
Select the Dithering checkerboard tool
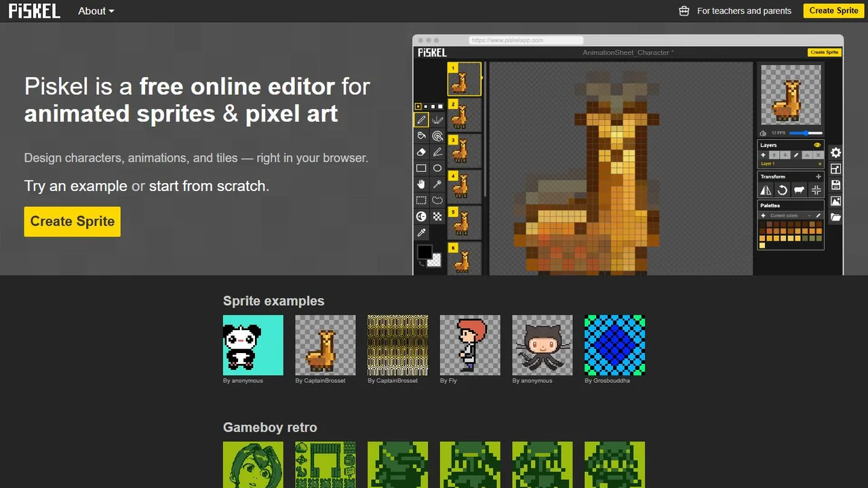(437, 217)
